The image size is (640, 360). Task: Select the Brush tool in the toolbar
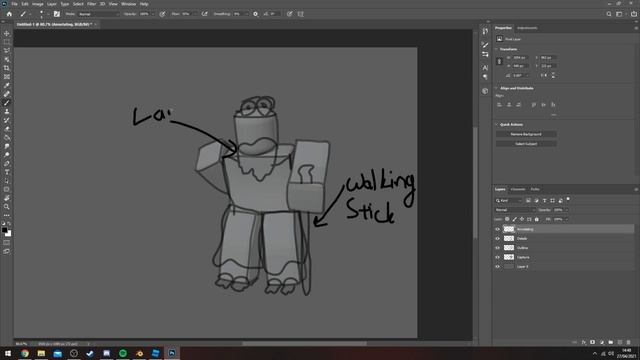coord(7,103)
